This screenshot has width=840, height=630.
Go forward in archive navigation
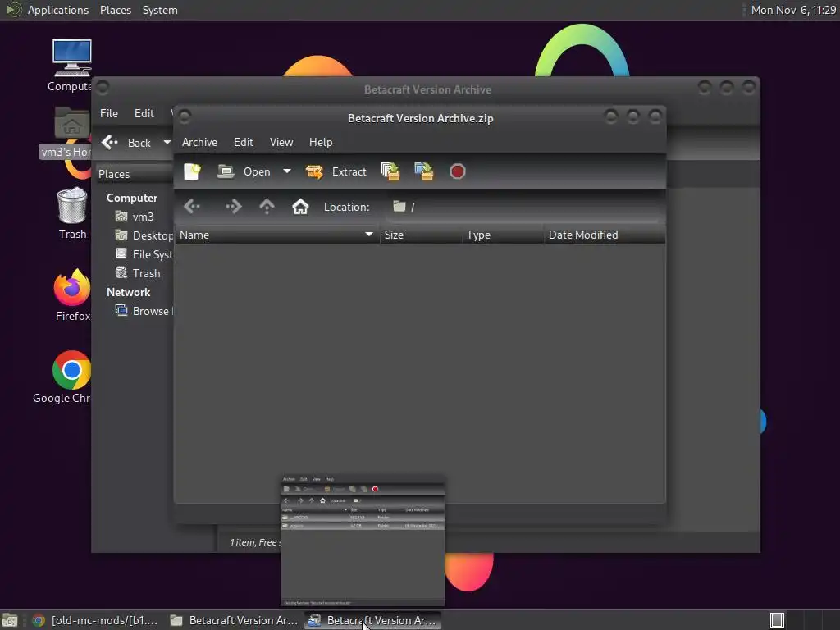[233, 206]
